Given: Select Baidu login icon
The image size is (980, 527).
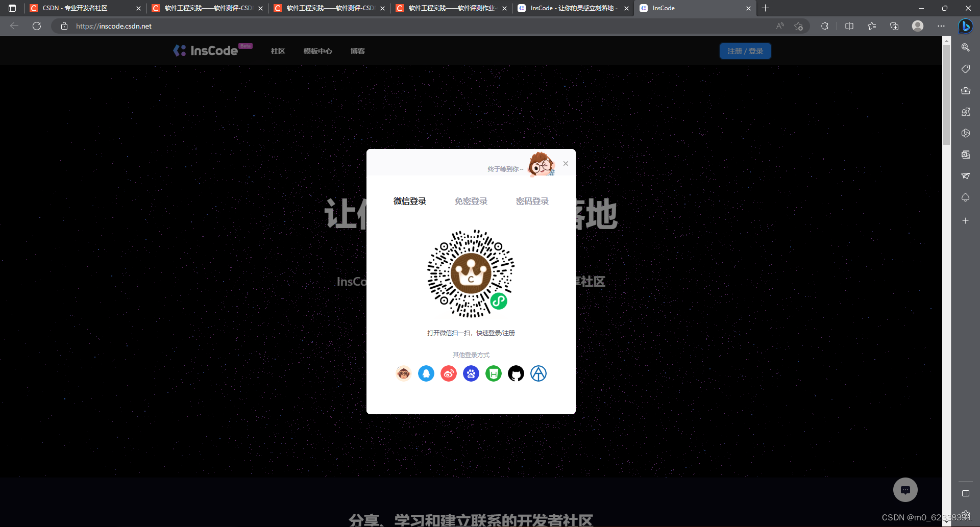Looking at the screenshot, I should point(471,373).
